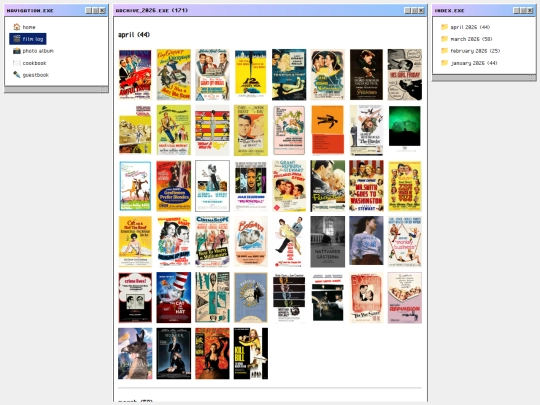Open Cat on a Hot Tin Roof poster
Viewport: 540px width, 405px height.
coord(135,242)
